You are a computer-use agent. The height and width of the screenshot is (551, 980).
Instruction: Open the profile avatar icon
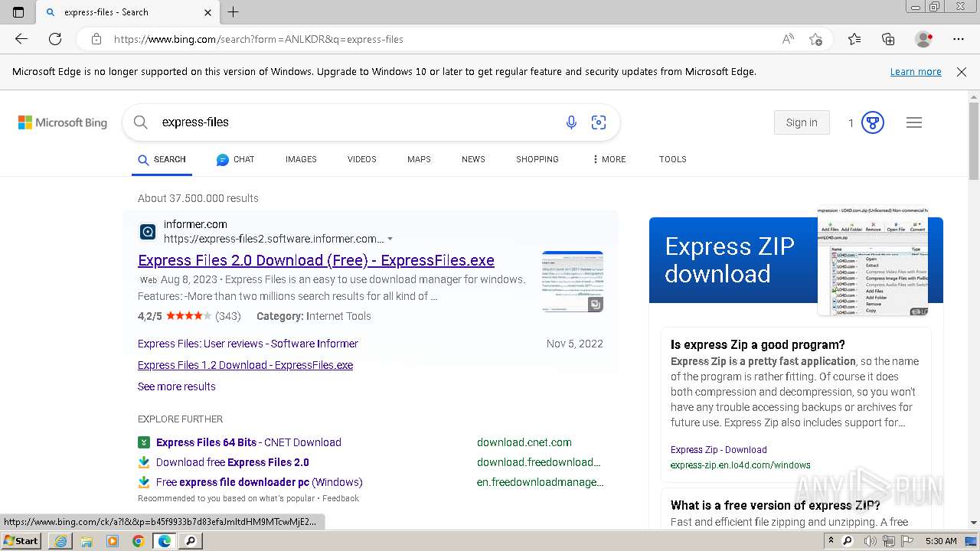coord(924,39)
